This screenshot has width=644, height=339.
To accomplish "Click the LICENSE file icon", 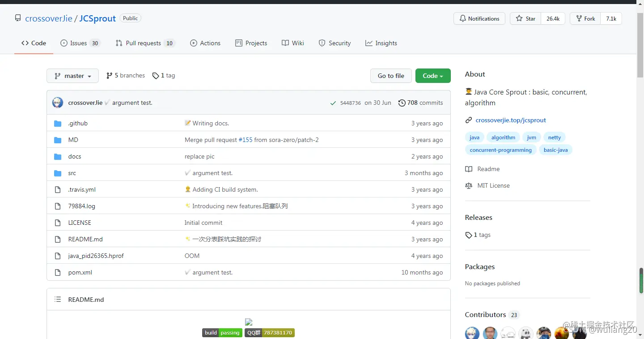I will pos(58,223).
